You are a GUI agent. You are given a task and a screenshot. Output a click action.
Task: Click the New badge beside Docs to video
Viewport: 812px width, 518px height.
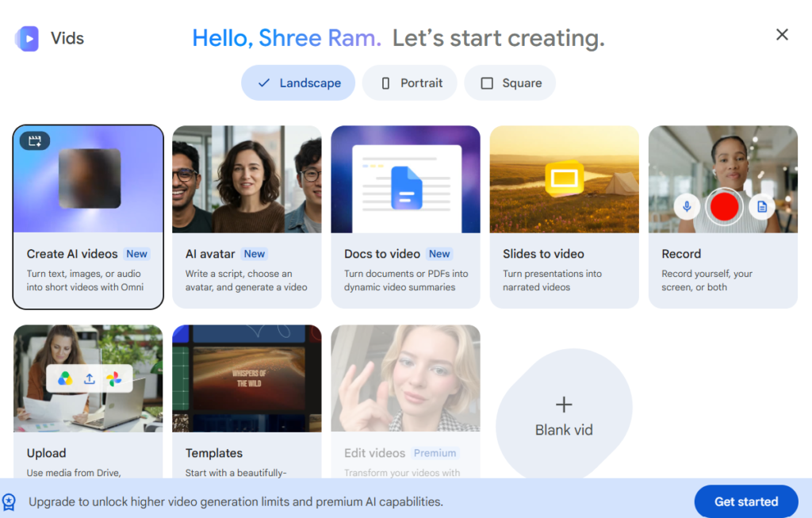point(439,254)
